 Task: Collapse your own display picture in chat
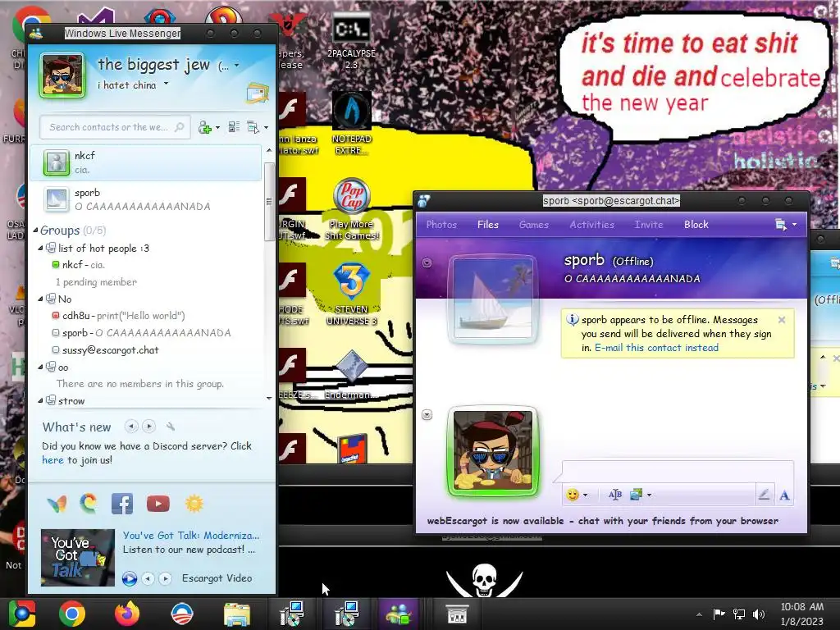[427, 414]
